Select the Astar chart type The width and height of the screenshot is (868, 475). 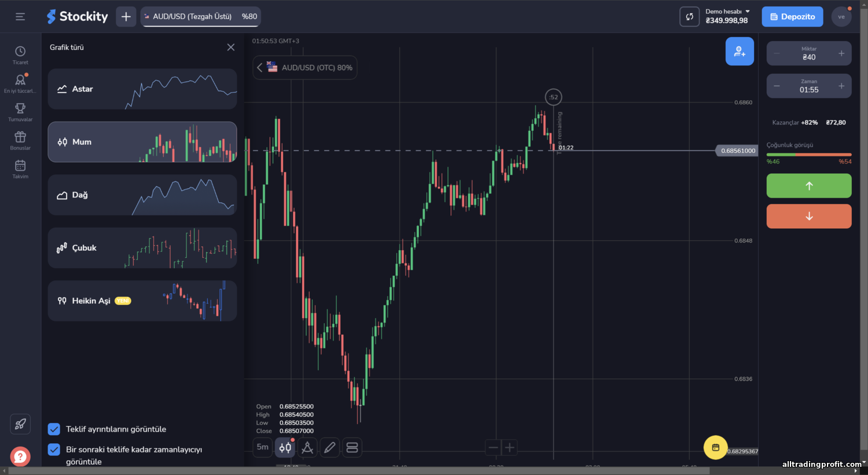[142, 89]
